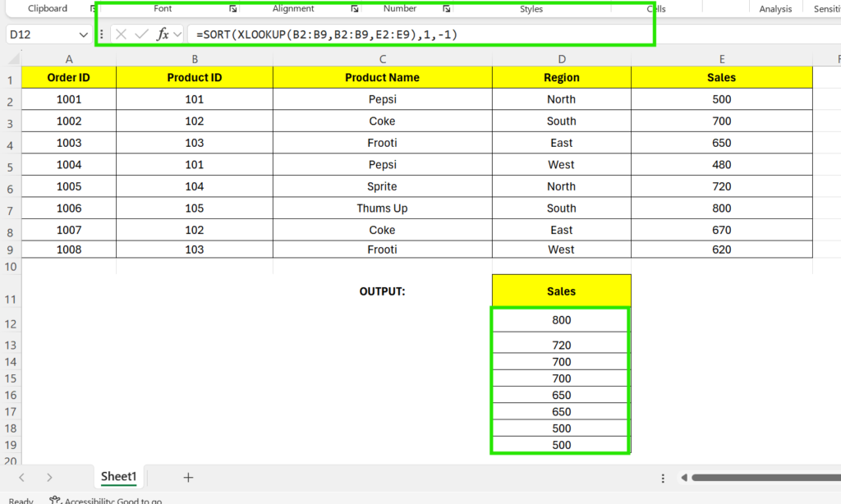Image resolution: width=841 pixels, height=504 pixels.
Task: Click the sheet tab bar options dots
Action: tap(663, 478)
